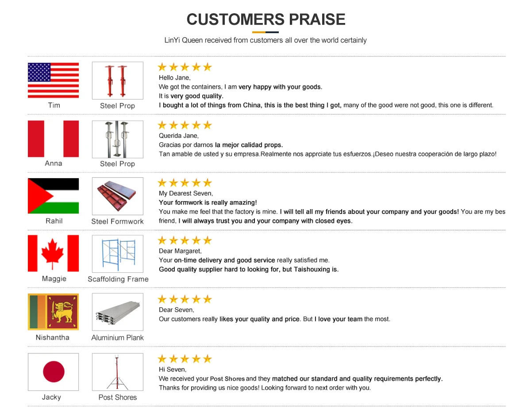
Task: Open the Post Shores product image
Action: point(117,372)
